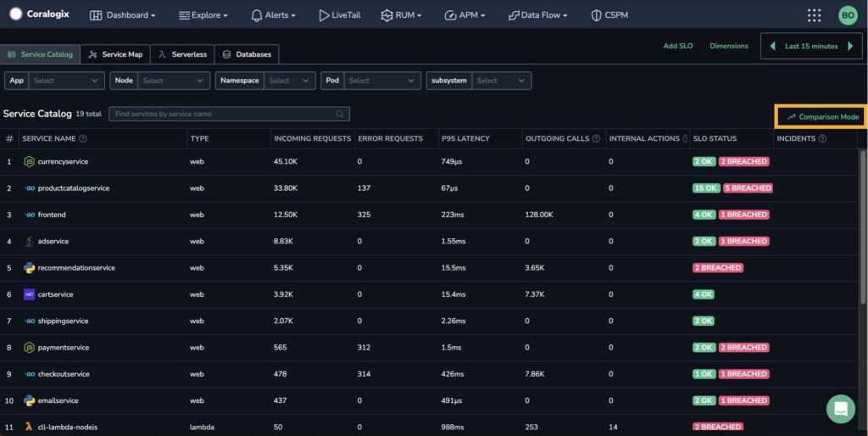Click the LiveTail play icon

coord(324,15)
